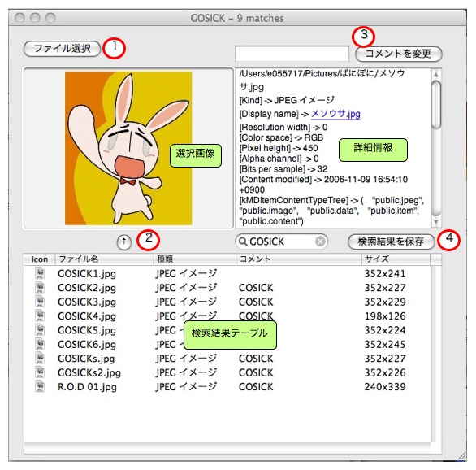This screenshot has width=476, height=470.
Task: Select the GOSICK6.jpg file name
Action: [x=87, y=345]
